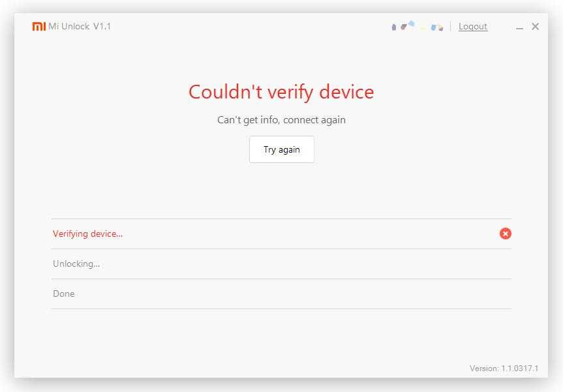Click the Mi Unlock title text

[68, 27]
